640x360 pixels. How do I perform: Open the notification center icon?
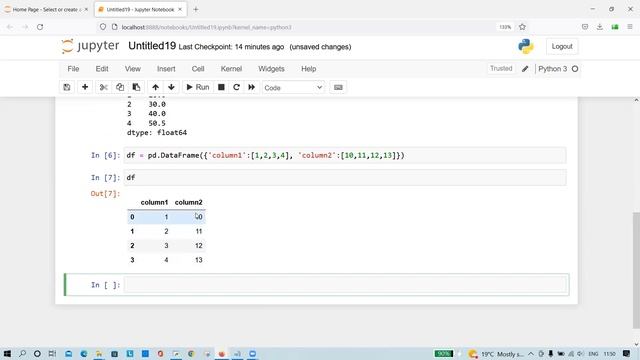[x=627, y=353]
